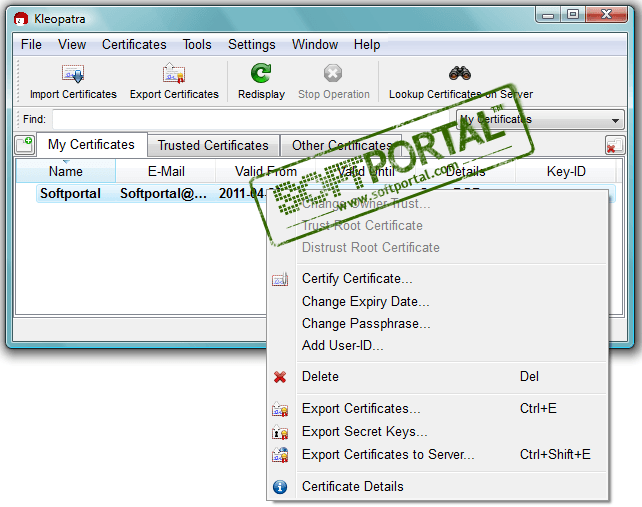
Task: Click the Certify Certificate menu icon
Action: [280, 279]
